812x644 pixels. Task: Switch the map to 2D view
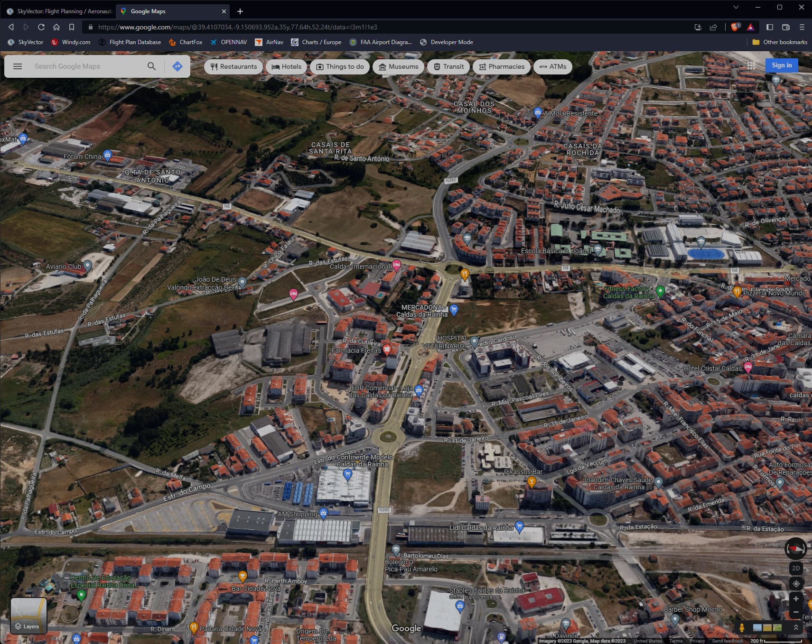[x=796, y=568]
